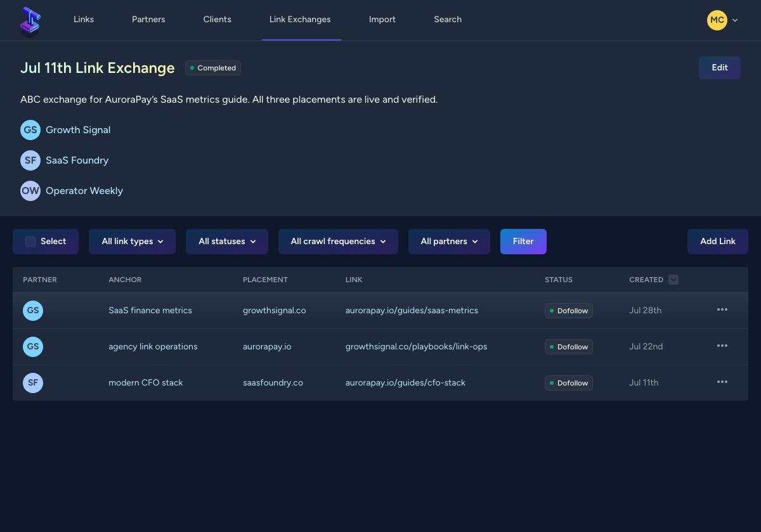This screenshot has height=532, width=761.
Task: Click the aurorapay.io placement cell
Action: point(267,347)
